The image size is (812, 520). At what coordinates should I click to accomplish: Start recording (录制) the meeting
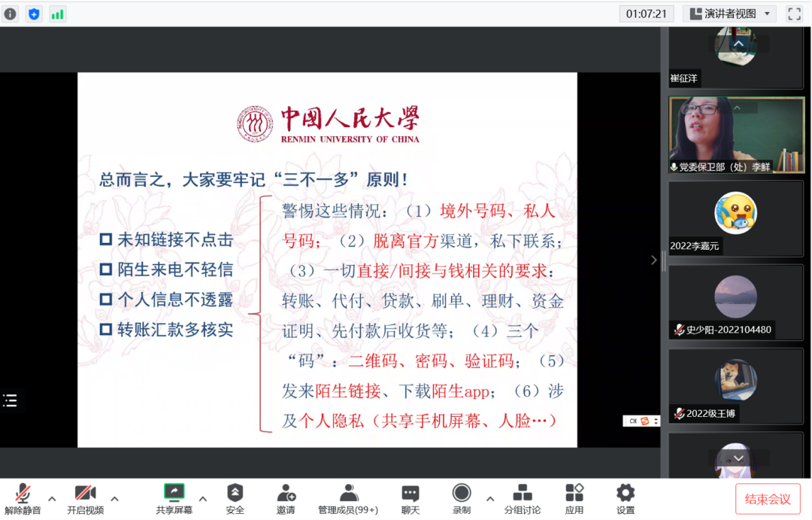[462, 499]
